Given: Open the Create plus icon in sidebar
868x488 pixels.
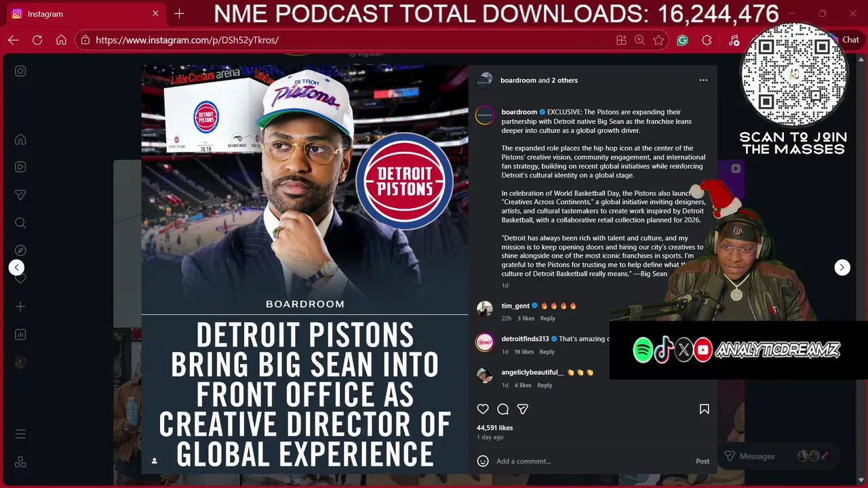Looking at the screenshot, I should [x=20, y=307].
